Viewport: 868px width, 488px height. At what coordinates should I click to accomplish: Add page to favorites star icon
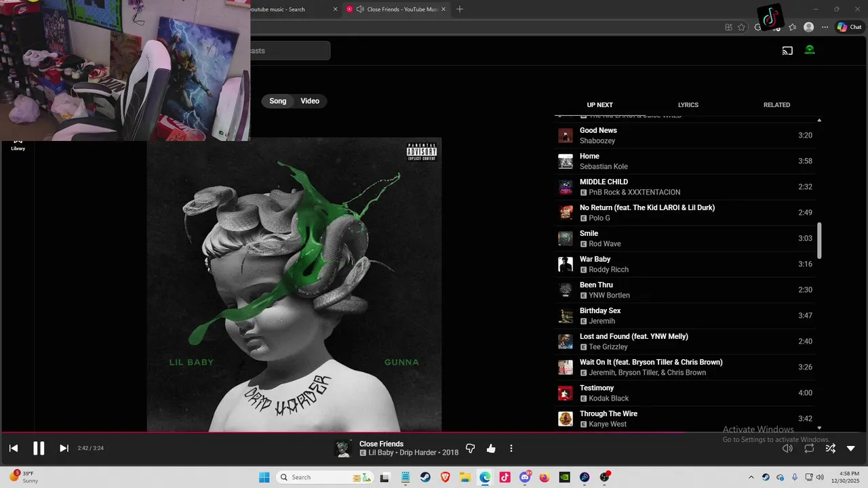click(x=741, y=27)
